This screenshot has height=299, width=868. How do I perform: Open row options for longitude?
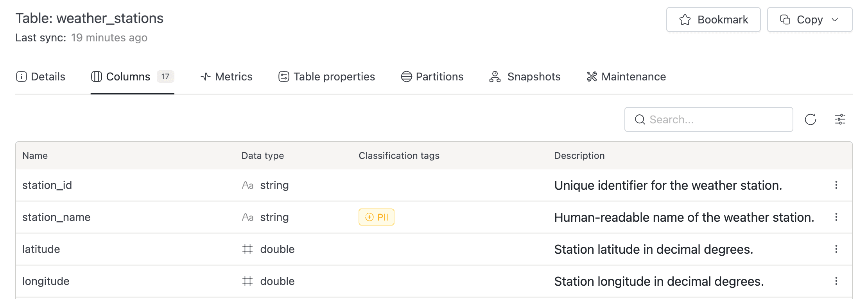[x=836, y=281]
